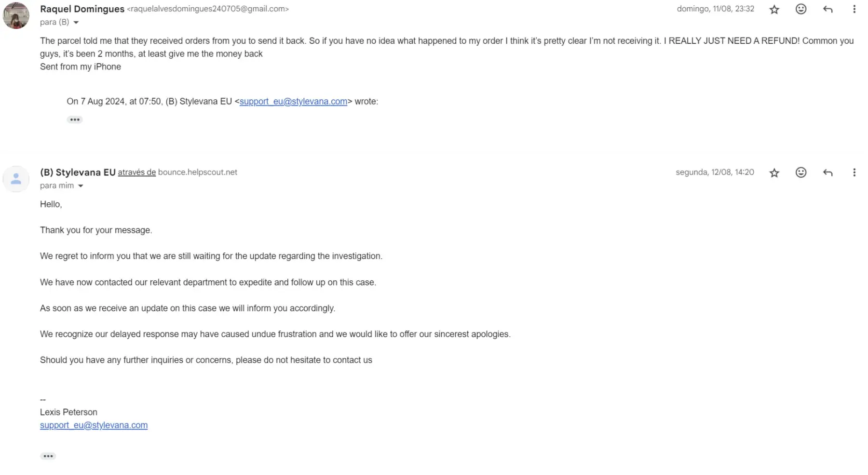Click the 'segunda, 12/08, 14:20' timestamp
The height and width of the screenshot is (475, 868).
(715, 172)
